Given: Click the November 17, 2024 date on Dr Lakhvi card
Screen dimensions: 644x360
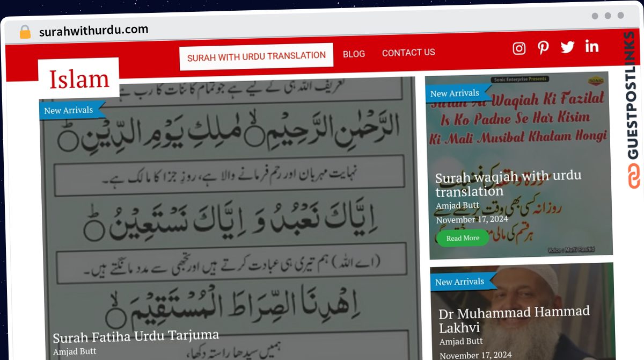Looking at the screenshot, I should tap(475, 355).
